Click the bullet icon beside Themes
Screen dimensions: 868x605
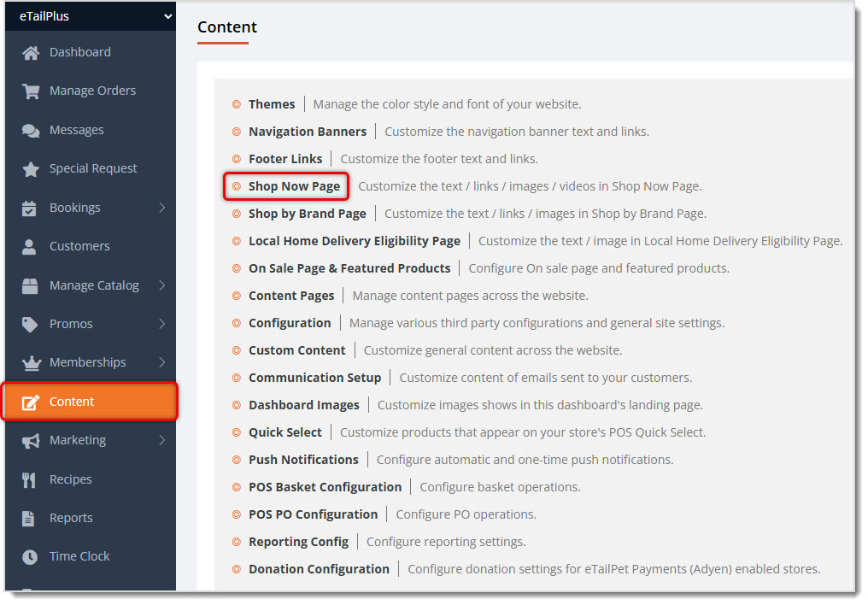click(237, 104)
